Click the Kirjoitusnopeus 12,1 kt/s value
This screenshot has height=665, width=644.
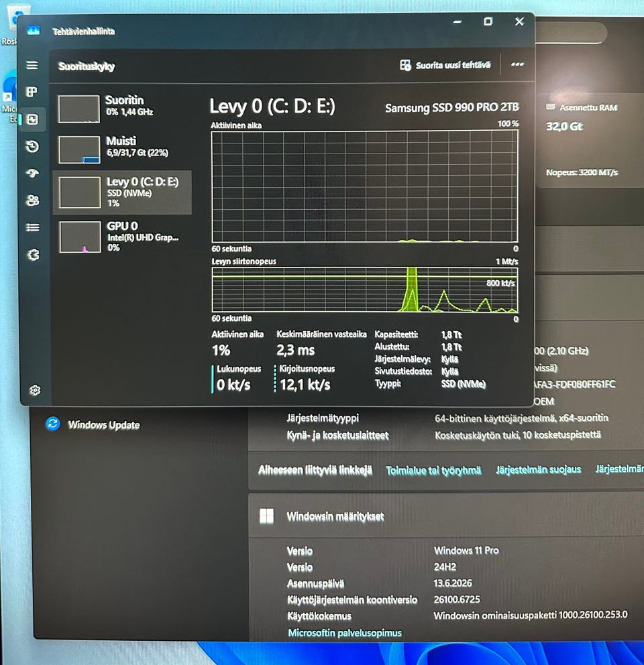click(x=305, y=385)
